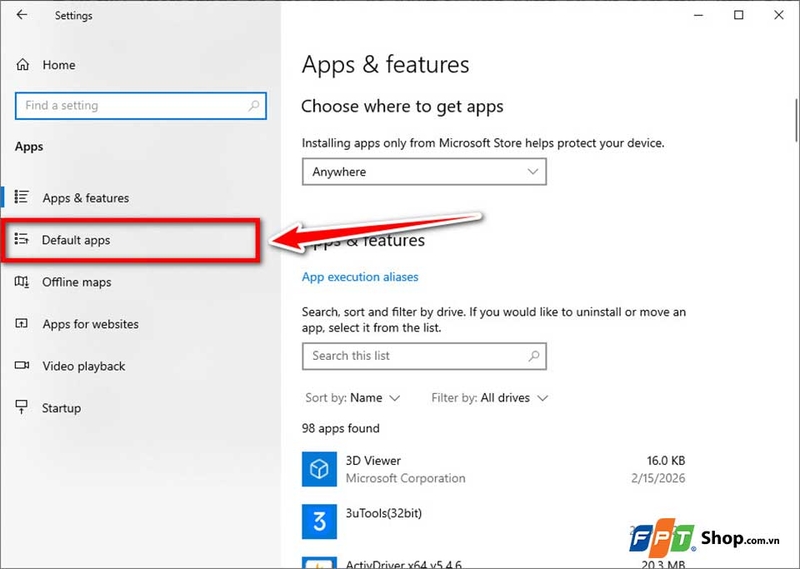The image size is (800, 569).
Task: Open the Sort by Name dropdown
Action: click(353, 398)
